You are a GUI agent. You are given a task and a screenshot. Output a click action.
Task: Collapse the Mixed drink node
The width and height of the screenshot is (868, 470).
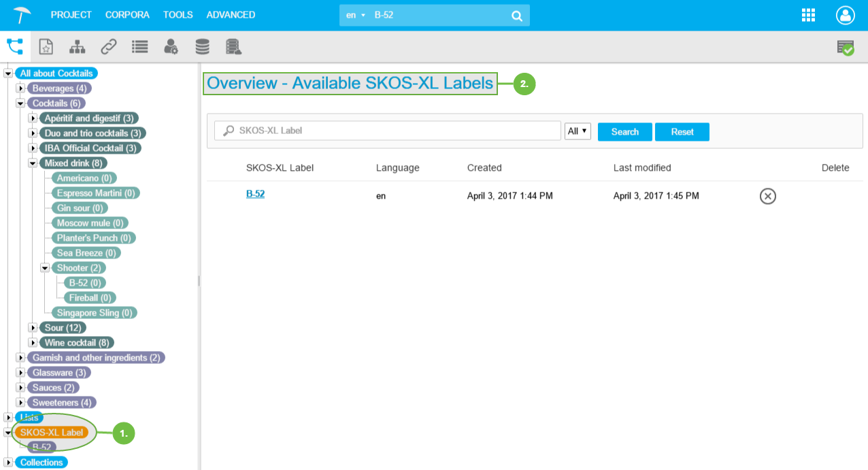coord(33,163)
